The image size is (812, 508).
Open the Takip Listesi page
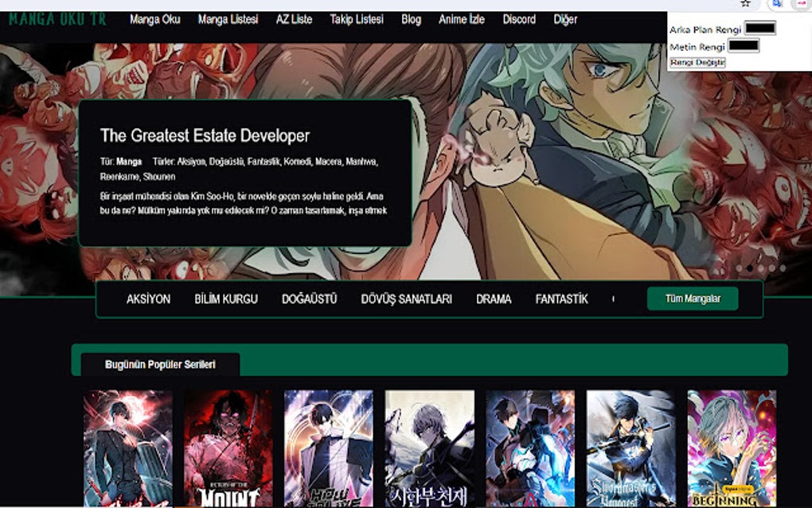pos(355,20)
